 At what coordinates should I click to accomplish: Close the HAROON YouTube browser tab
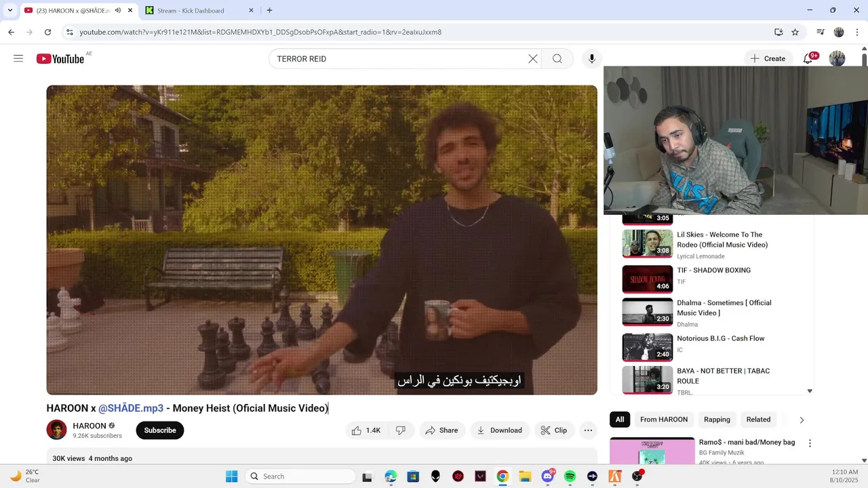[130, 10]
